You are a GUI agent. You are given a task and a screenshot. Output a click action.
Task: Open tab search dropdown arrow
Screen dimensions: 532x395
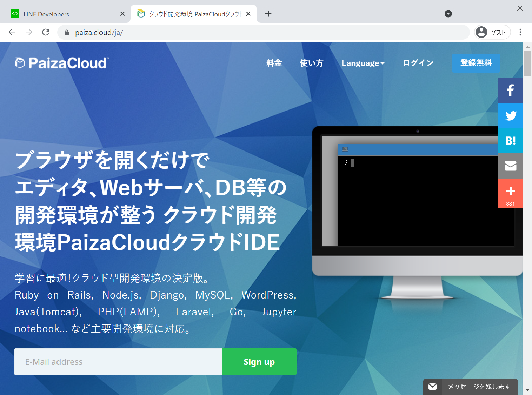tap(448, 14)
